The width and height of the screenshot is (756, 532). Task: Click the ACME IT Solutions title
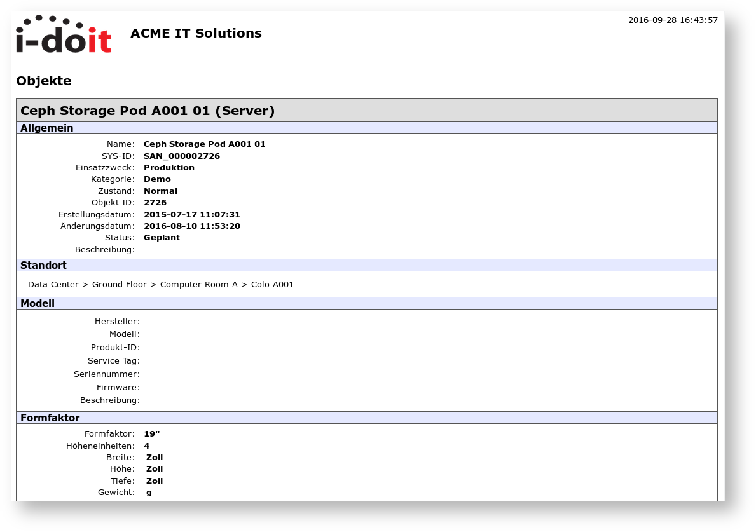point(196,33)
